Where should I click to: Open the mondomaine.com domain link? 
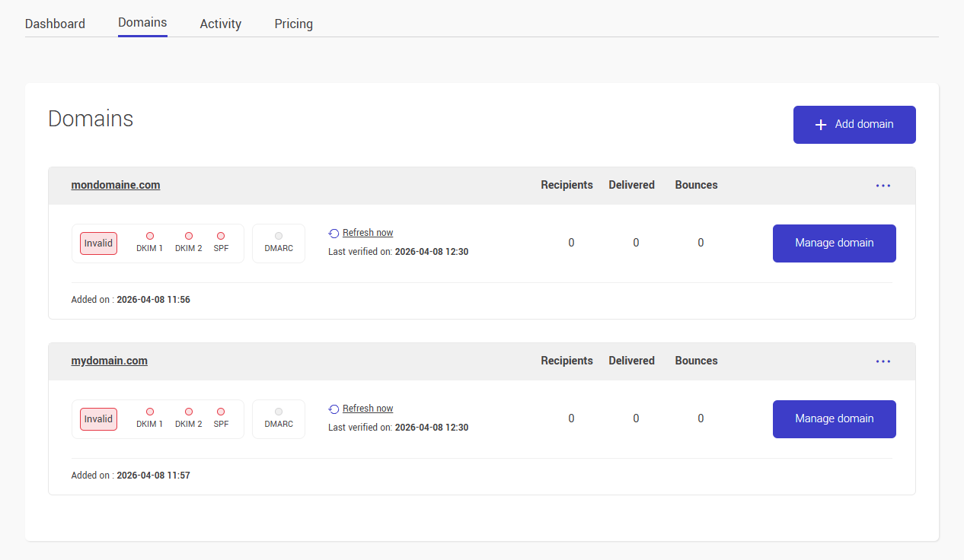click(x=116, y=185)
